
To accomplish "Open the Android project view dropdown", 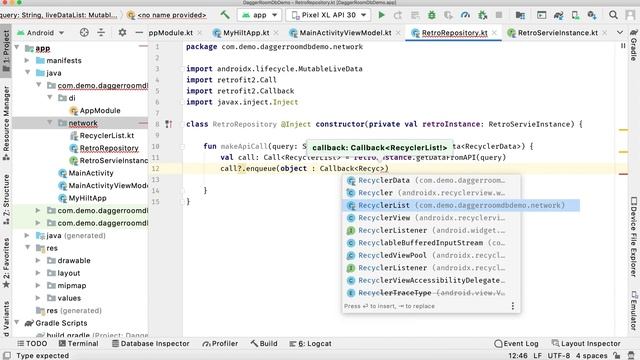I will tap(41, 33).
